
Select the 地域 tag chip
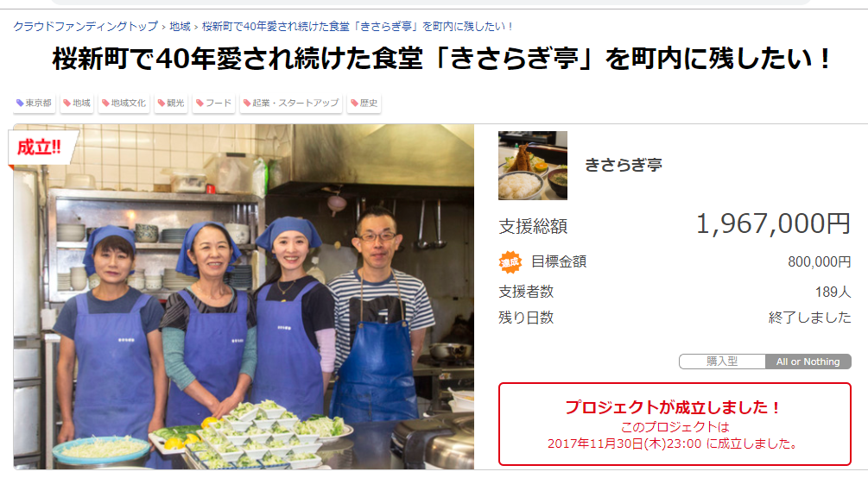(x=76, y=103)
